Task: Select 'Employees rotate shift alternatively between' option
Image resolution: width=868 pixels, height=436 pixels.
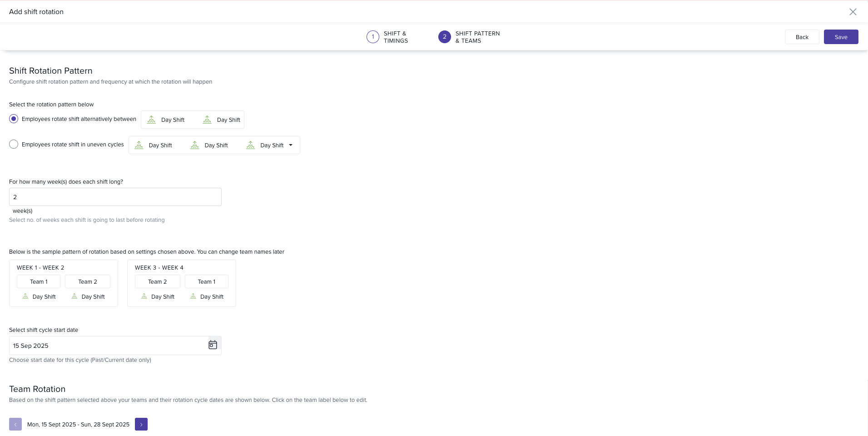Action: pyautogui.click(x=14, y=119)
